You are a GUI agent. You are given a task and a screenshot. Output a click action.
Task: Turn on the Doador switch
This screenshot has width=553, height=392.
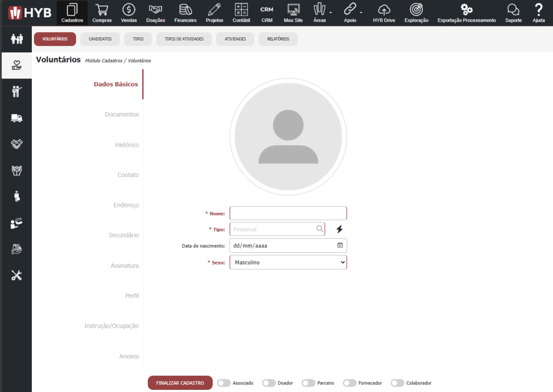click(269, 383)
